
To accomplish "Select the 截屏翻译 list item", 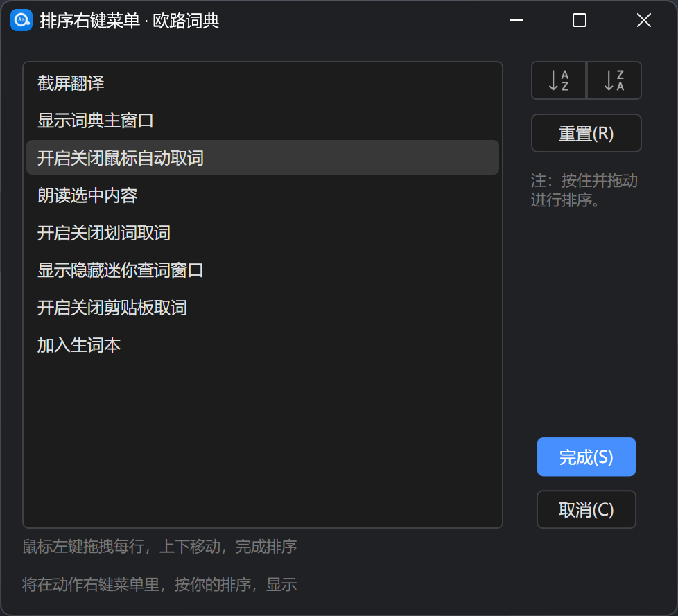I will click(263, 83).
